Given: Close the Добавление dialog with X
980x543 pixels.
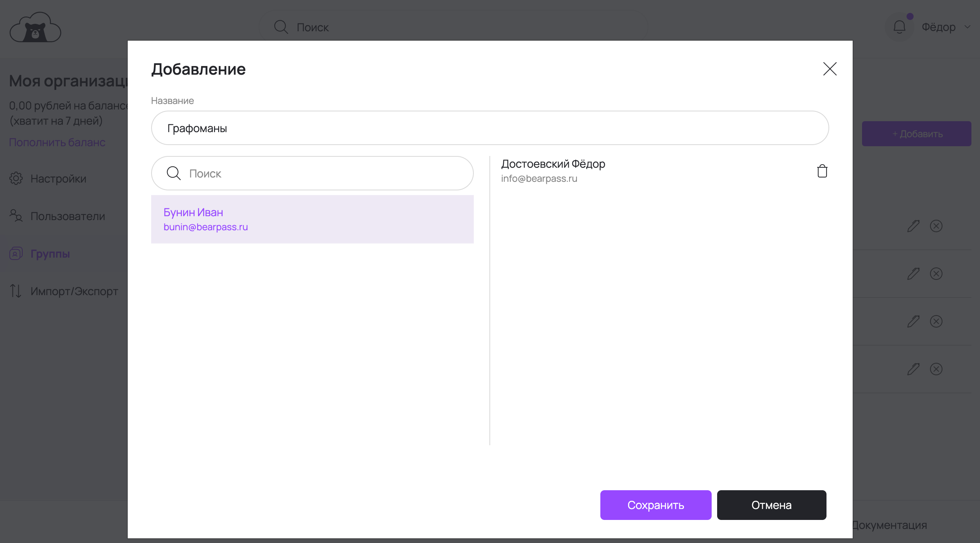Looking at the screenshot, I should (830, 69).
